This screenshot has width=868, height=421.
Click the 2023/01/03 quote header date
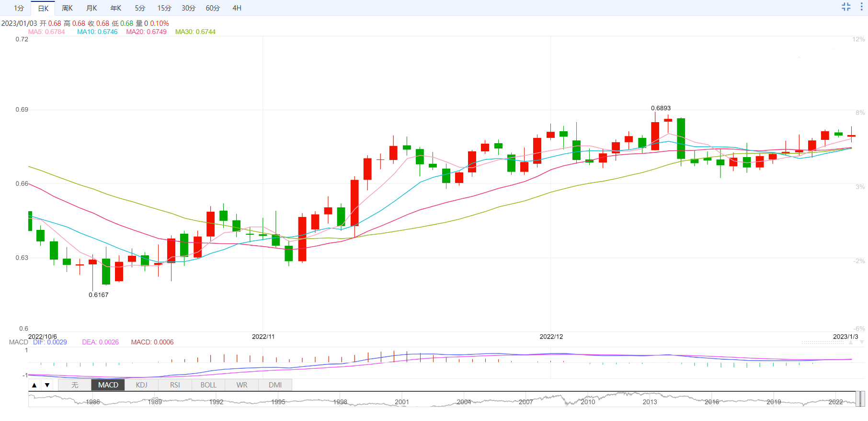[19, 23]
